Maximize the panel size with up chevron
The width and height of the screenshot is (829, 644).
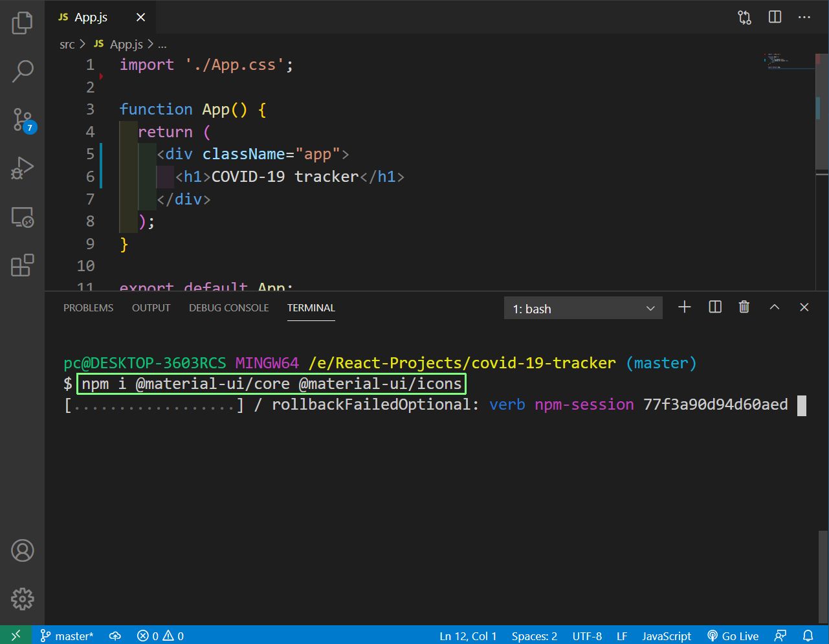pyautogui.click(x=774, y=307)
